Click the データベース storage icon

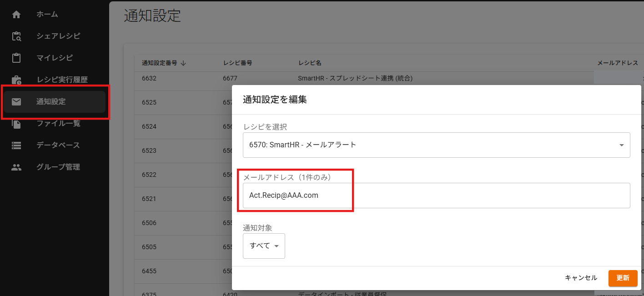16,145
